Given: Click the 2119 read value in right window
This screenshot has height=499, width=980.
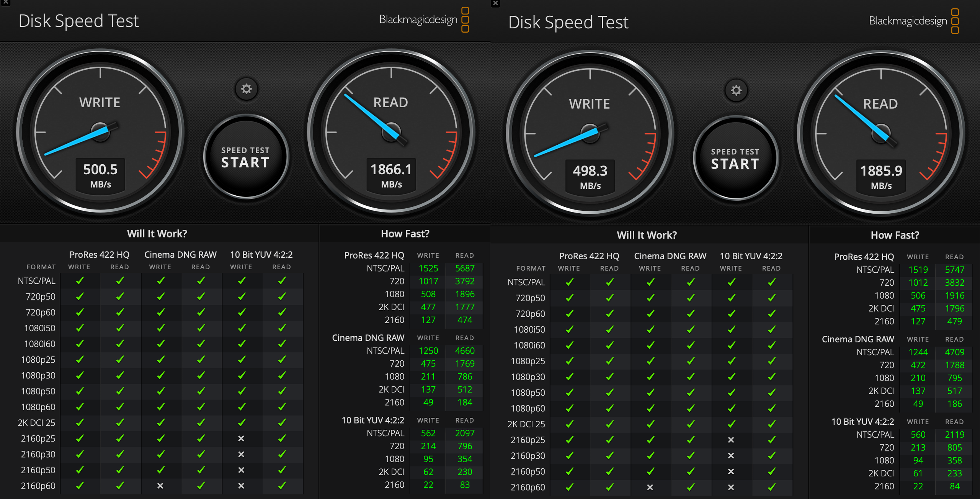Looking at the screenshot, I should point(954,435).
